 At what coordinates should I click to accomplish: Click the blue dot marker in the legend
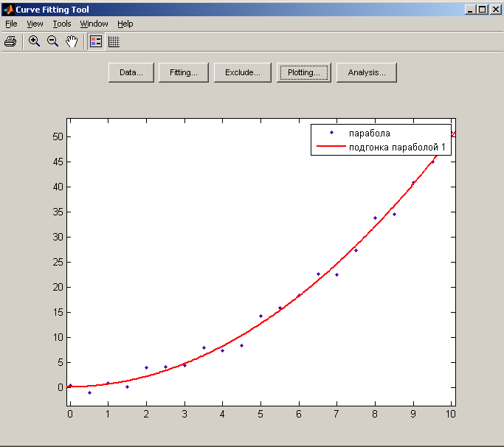(x=332, y=132)
